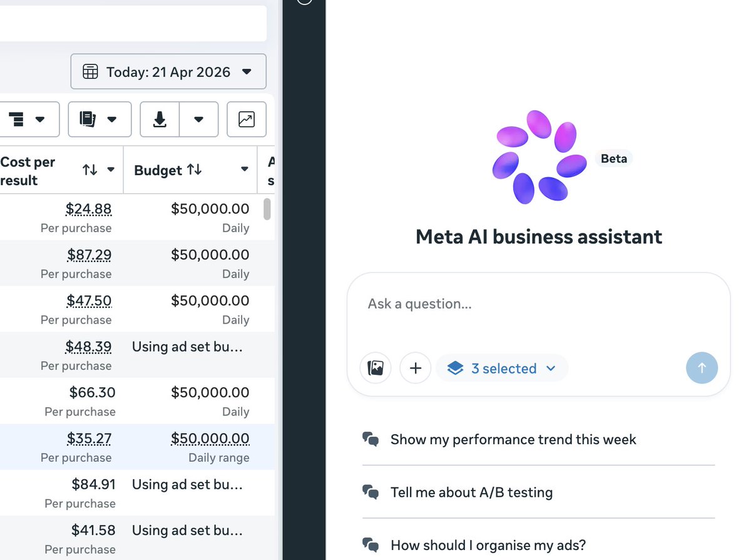Click the $47.50 cost per result
Viewport: 751px width, 560px height.
(x=89, y=300)
